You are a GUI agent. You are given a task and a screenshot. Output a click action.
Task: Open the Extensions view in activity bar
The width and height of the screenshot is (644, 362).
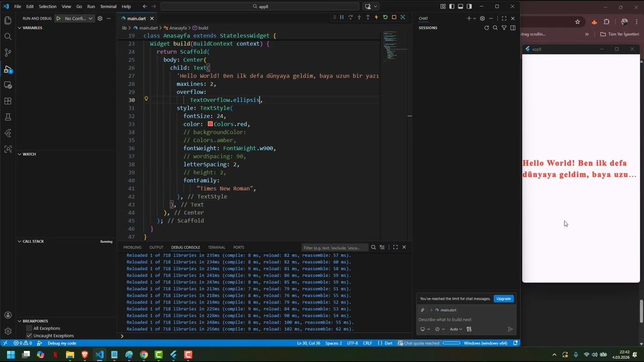pyautogui.click(x=8, y=101)
